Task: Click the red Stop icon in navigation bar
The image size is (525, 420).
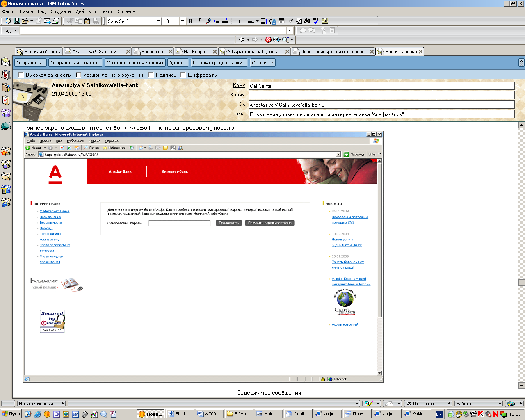Action: pos(268,39)
